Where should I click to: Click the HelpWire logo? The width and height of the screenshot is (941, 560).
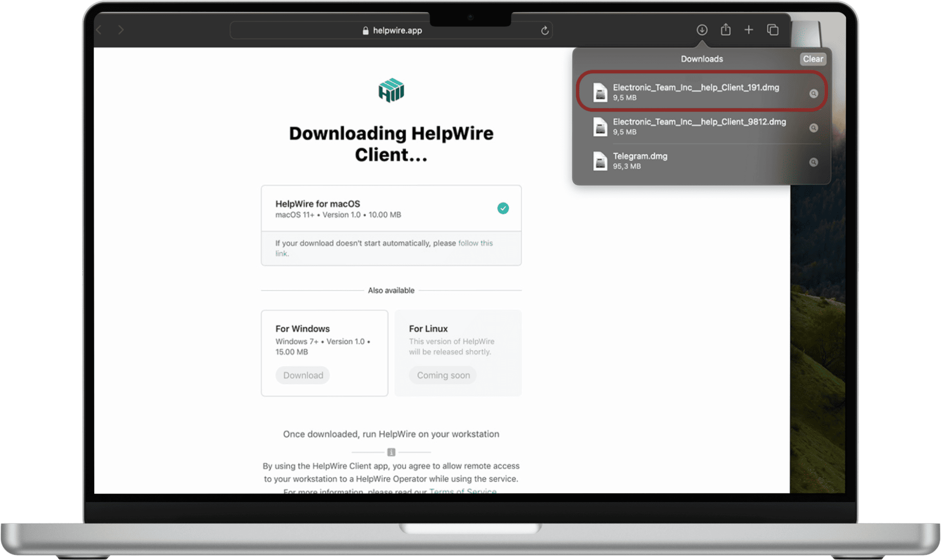391,90
